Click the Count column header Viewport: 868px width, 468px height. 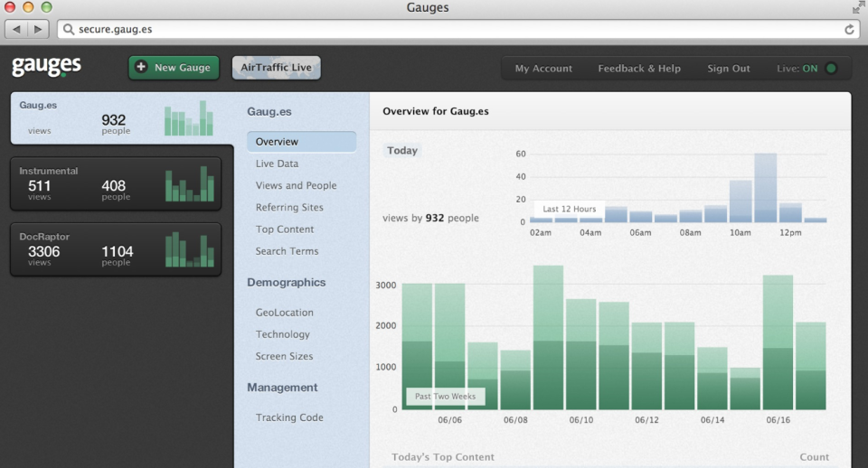815,457
